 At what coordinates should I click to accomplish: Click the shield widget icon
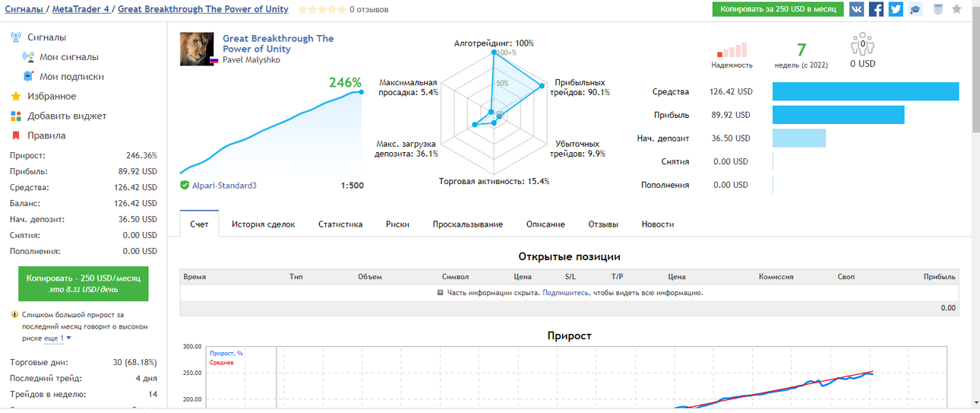click(x=938, y=9)
